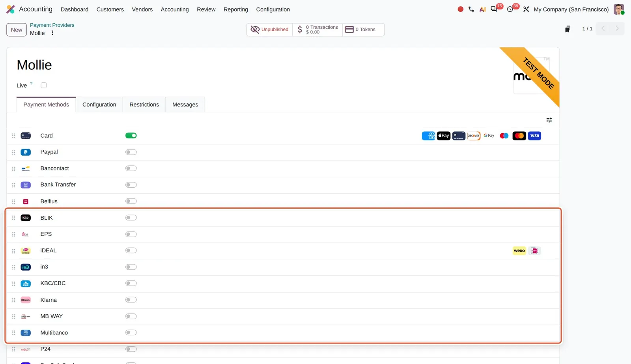Open the Accounting menu in navbar
The width and height of the screenshot is (631, 364).
[x=175, y=9]
